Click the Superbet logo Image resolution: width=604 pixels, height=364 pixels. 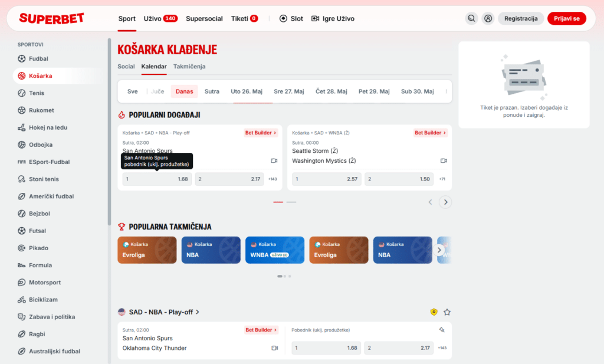point(52,18)
